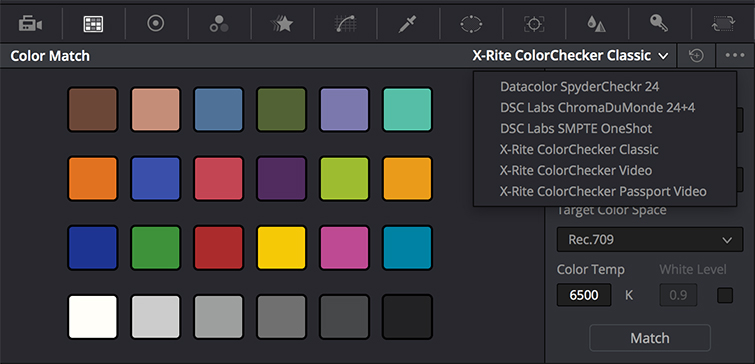
Task: Click the K unit label
Action: 629,295
